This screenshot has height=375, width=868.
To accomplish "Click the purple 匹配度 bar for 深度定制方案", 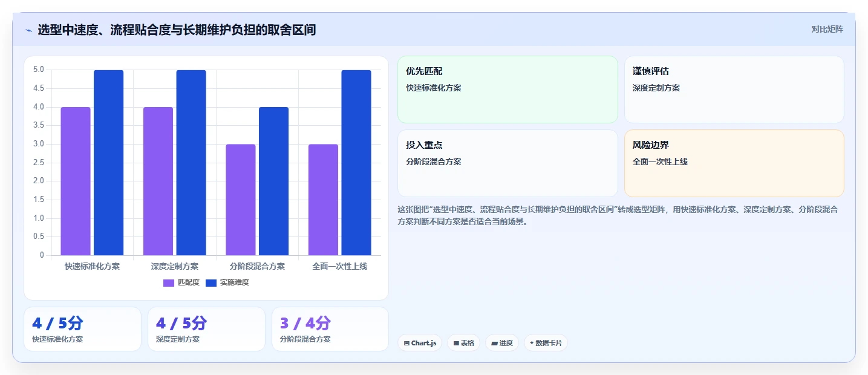I will coord(158,181).
